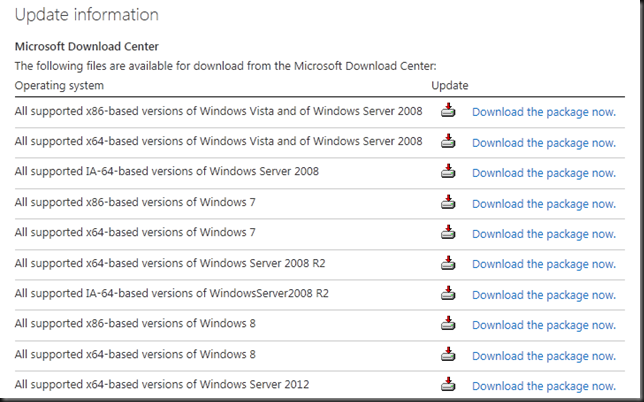Click download icon for IA-64 Windows Server 2008 row
The width and height of the screenshot is (644, 402).
pyautogui.click(x=448, y=171)
